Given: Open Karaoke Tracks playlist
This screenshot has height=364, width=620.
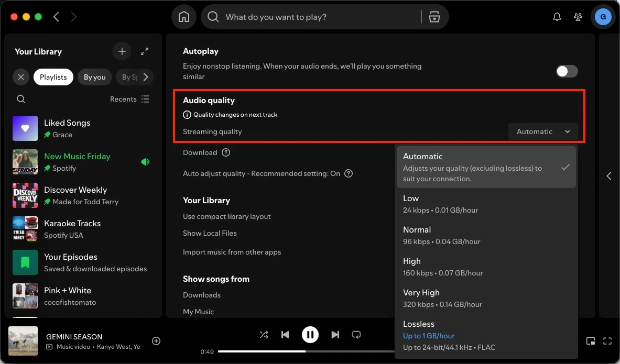Looking at the screenshot, I should coord(83,229).
